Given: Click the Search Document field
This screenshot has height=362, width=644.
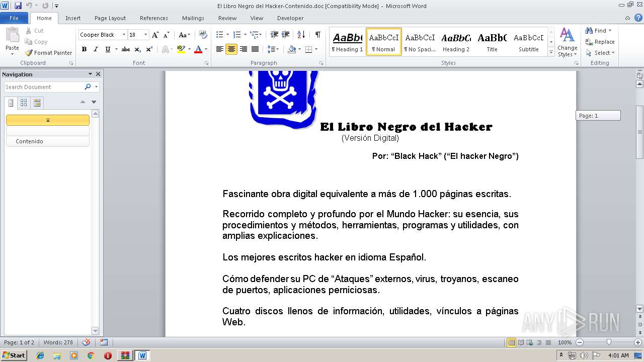Looking at the screenshot, I should 44,87.
